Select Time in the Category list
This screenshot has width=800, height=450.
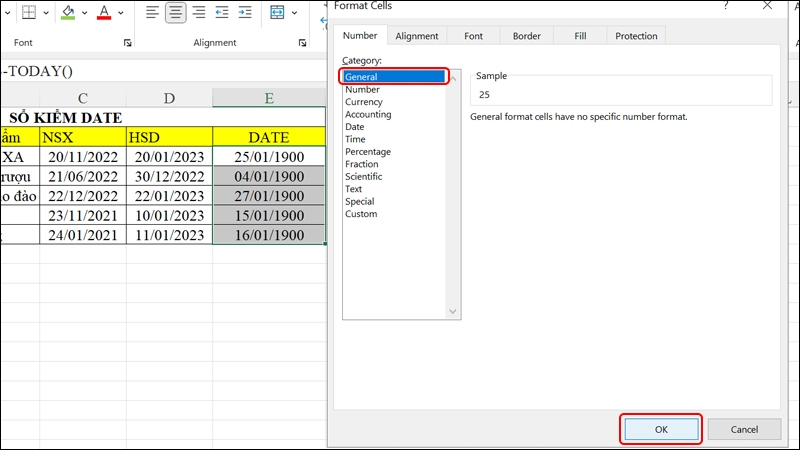(x=394, y=139)
